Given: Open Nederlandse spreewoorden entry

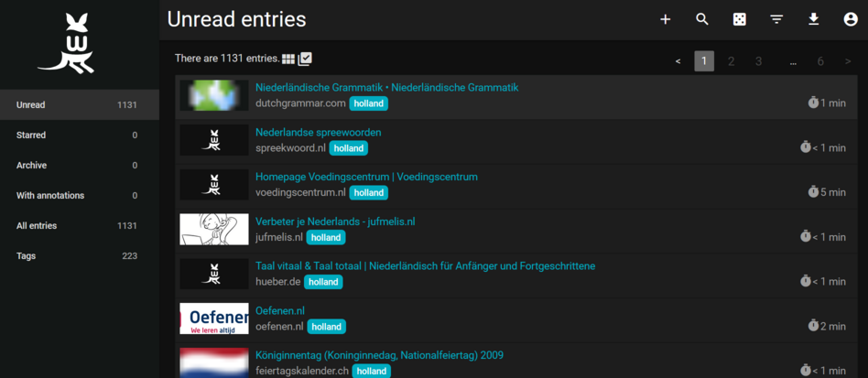Looking at the screenshot, I should [x=319, y=133].
